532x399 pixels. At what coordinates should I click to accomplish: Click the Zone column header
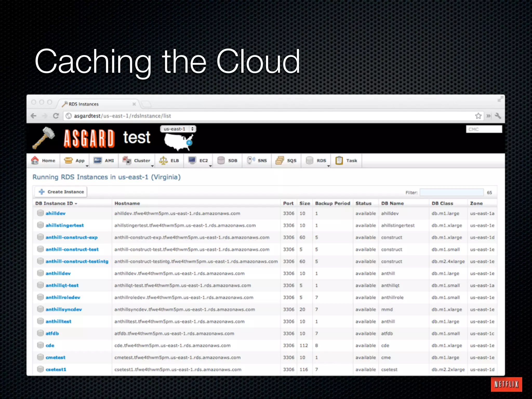(476, 203)
